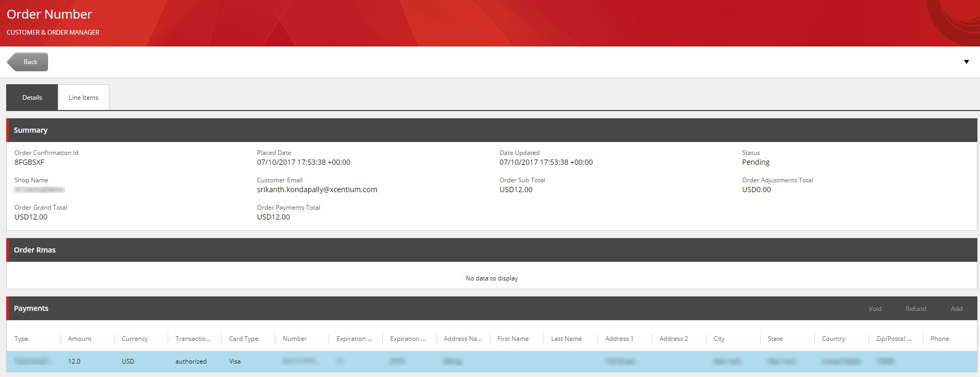Select the USD currency cell
The width and height of the screenshot is (980, 377).
coord(127,362)
